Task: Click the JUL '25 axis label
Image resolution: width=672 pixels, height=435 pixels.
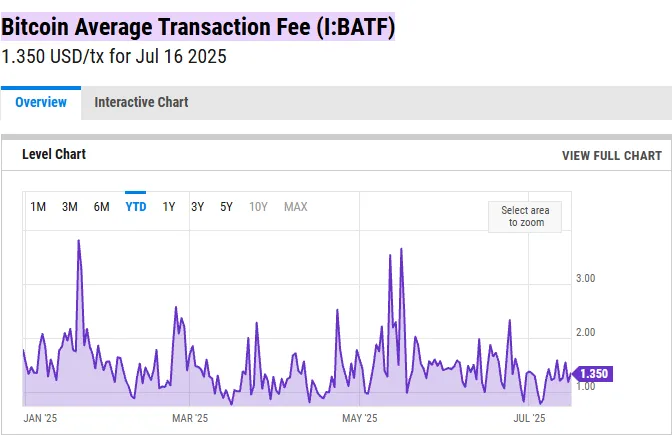Action: pos(529,418)
